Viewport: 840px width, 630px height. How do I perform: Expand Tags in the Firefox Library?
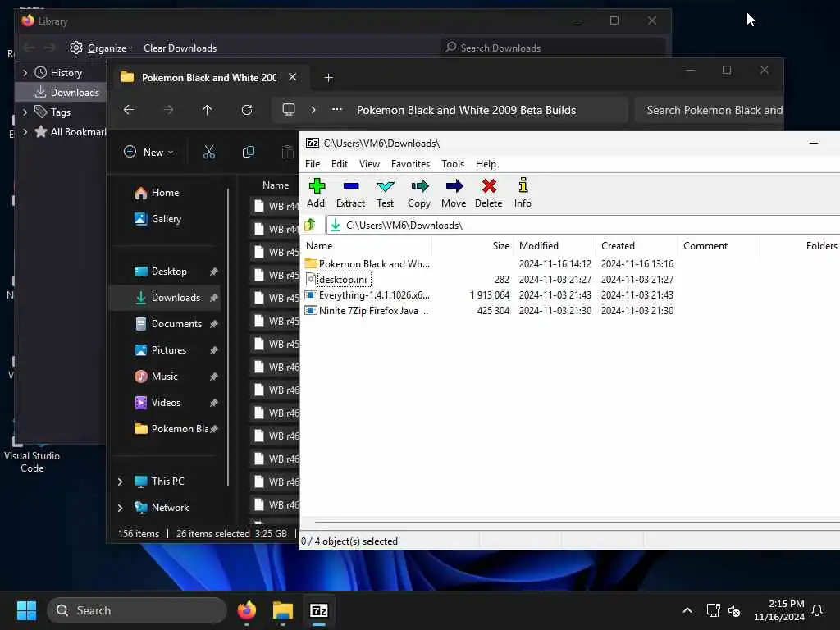pyautogui.click(x=25, y=112)
